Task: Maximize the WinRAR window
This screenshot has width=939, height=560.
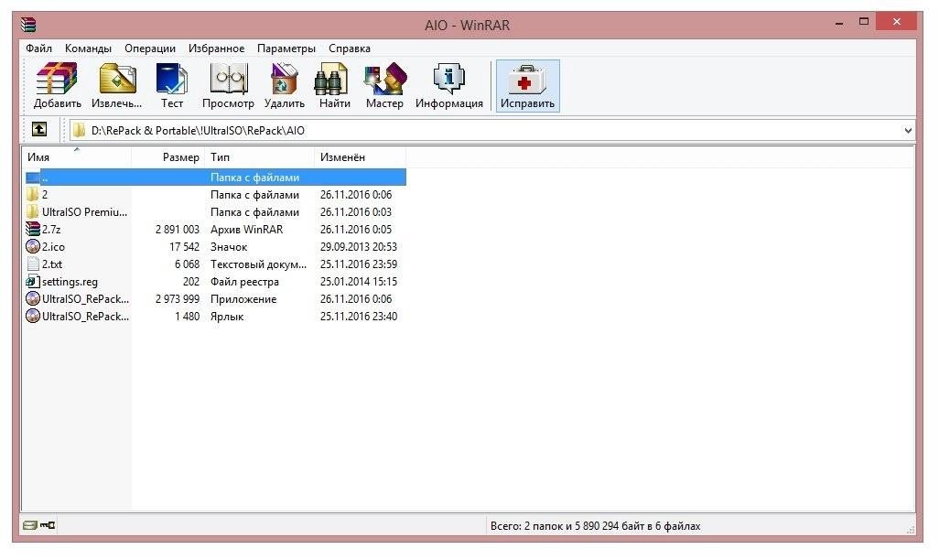Action: pyautogui.click(x=864, y=22)
